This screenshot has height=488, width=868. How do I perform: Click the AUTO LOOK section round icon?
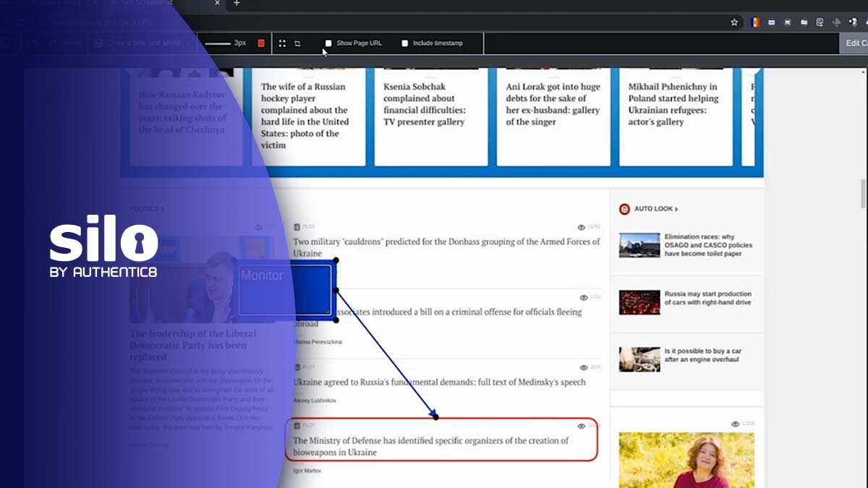pyautogui.click(x=624, y=209)
